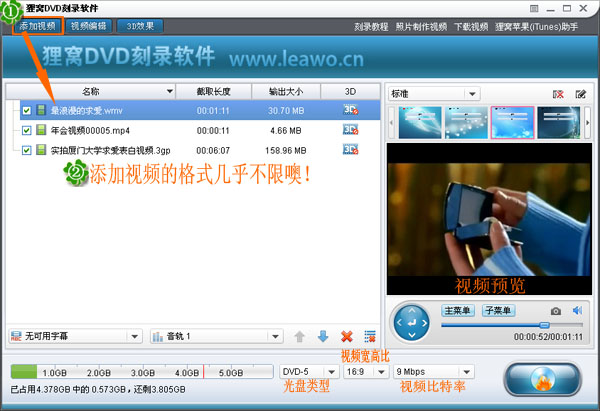Choose the second menu template thumbnail
Viewport: 600px width, 411px height.
[x=466, y=122]
